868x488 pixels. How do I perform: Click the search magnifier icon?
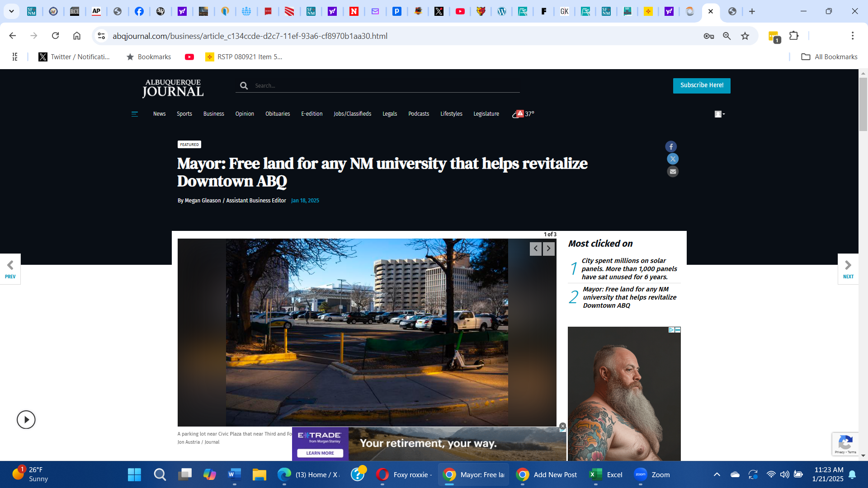point(244,86)
